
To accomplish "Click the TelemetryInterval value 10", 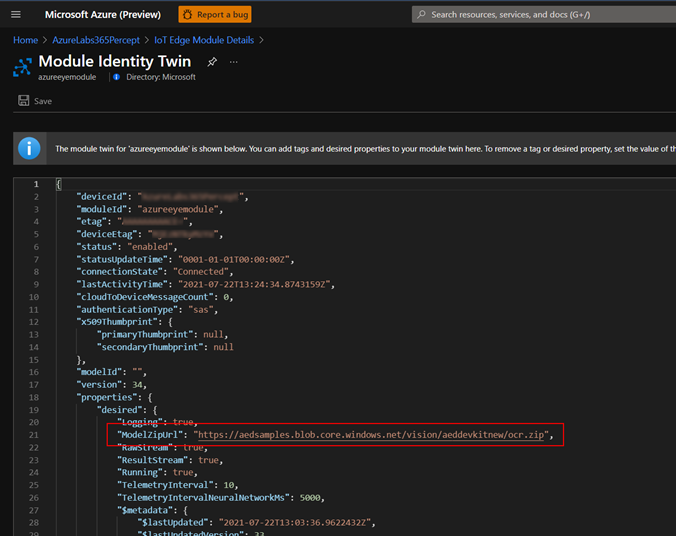I will pos(228,485).
